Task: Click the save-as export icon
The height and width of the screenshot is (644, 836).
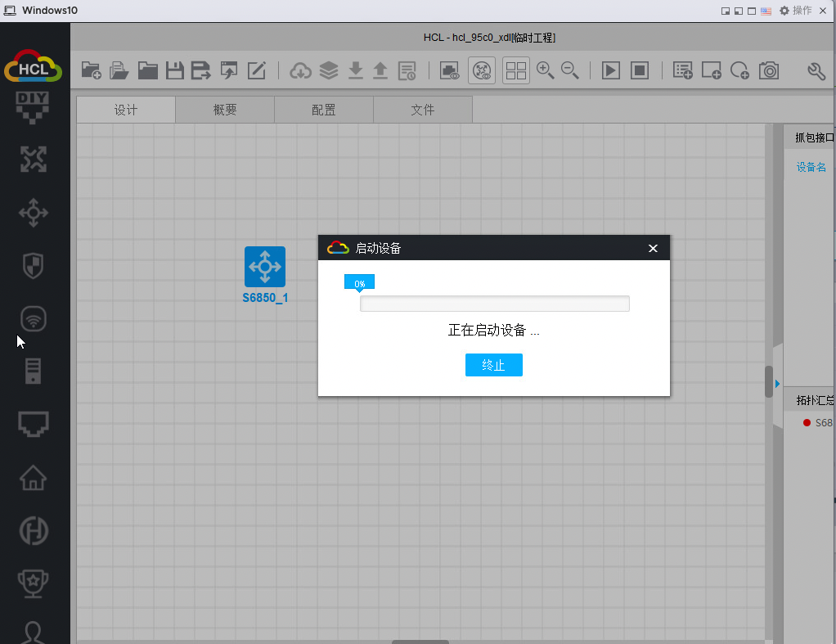Action: click(201, 70)
